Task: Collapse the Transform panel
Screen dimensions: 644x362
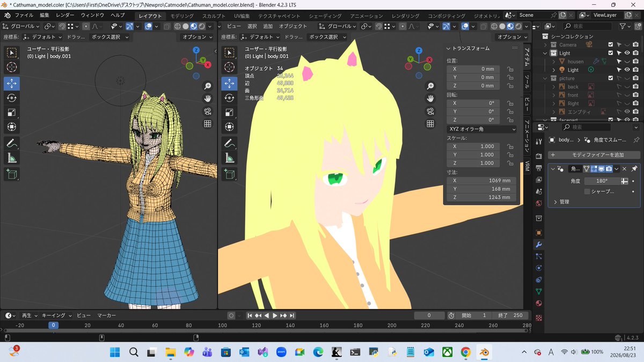Action: 449,48
